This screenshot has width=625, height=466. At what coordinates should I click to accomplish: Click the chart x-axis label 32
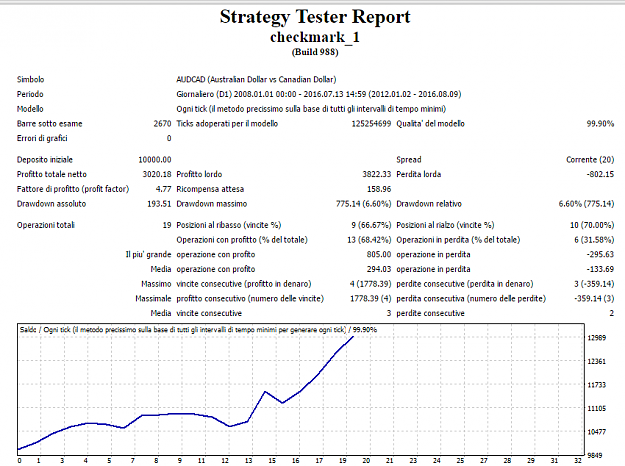point(578,460)
